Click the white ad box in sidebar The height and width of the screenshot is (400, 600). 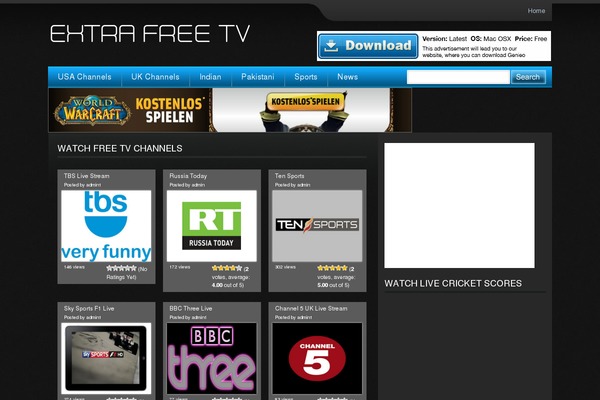pos(460,206)
